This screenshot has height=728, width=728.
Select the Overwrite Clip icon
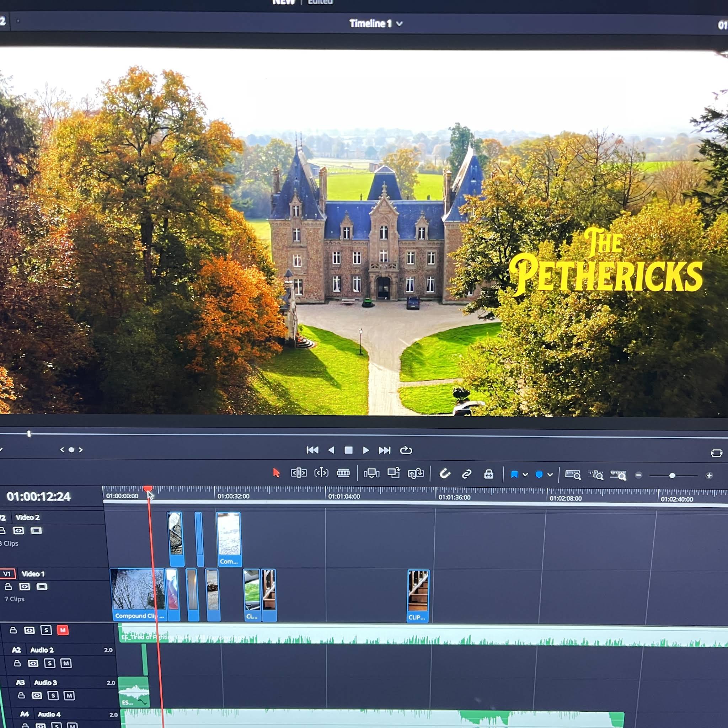(x=394, y=473)
